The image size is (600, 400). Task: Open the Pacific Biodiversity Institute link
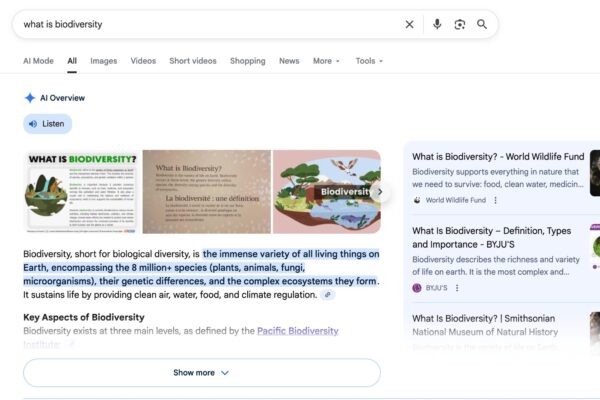point(297,331)
